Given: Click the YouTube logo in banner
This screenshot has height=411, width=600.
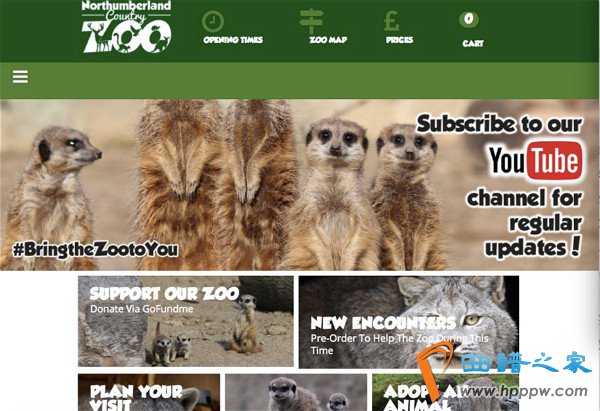Looking at the screenshot, I should pyautogui.click(x=536, y=160).
